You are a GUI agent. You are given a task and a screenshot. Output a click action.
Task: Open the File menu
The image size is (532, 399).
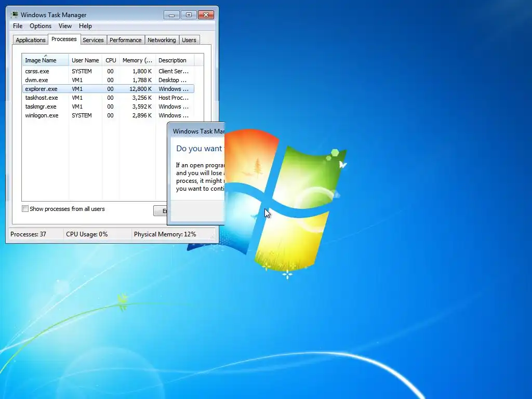18,26
